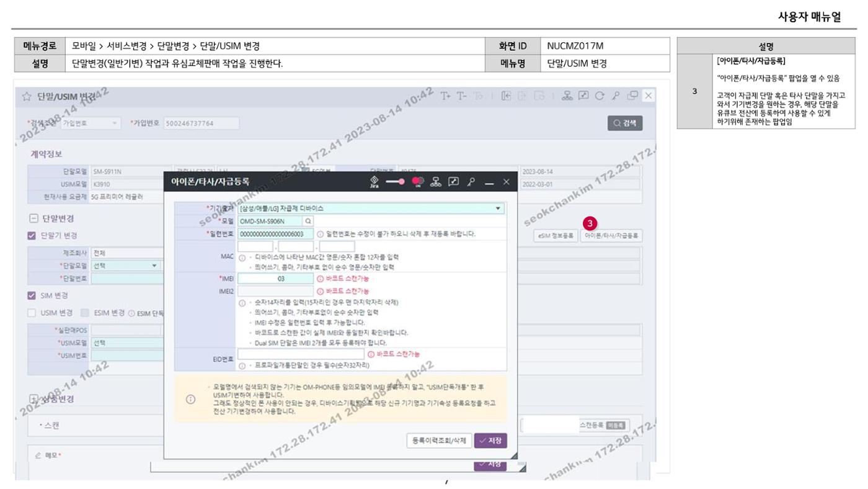Click the IMEI2 input field
868x489 pixels.
[275, 291]
